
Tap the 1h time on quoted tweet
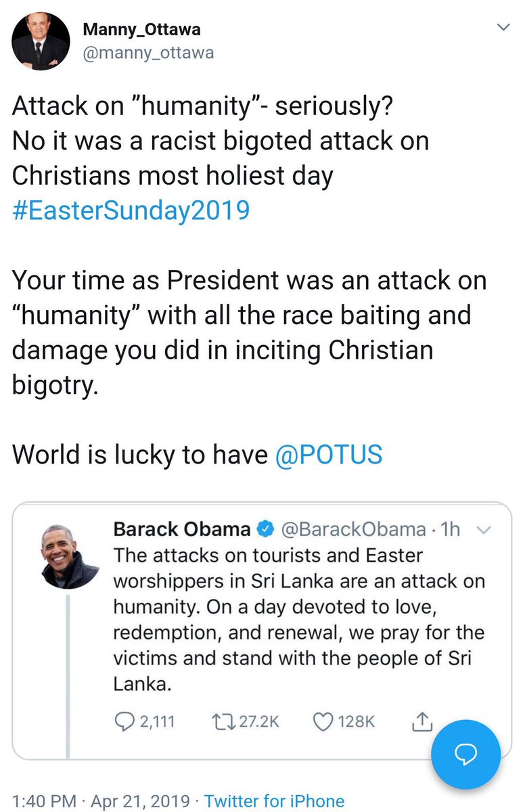(450, 528)
